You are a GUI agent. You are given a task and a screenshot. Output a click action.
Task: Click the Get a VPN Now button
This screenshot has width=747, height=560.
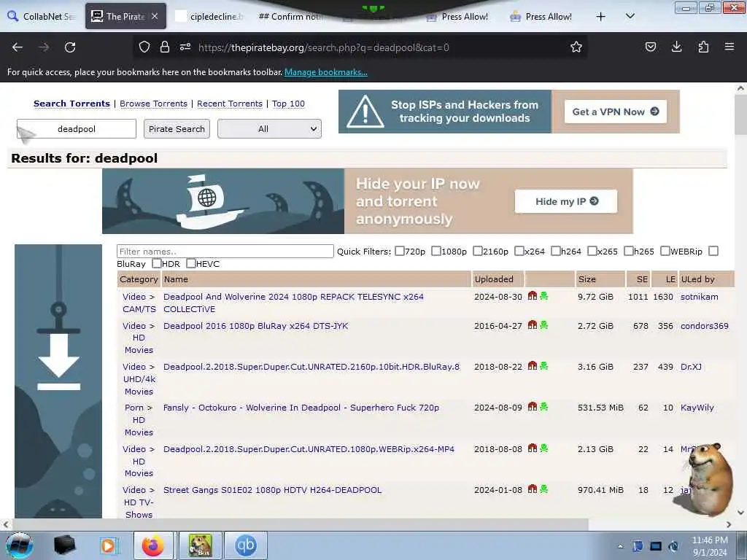(616, 112)
